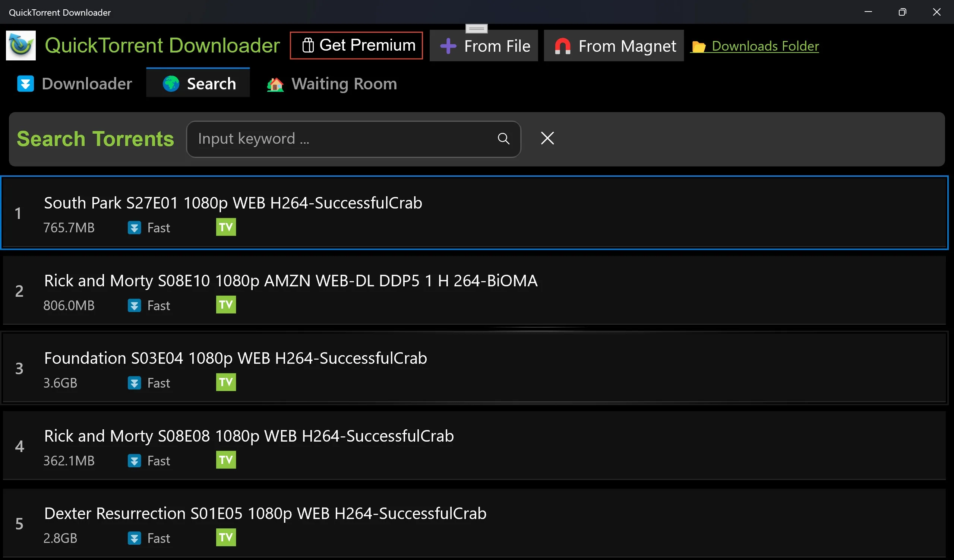Click the 765.7MB size text
Viewport: 954px width, 560px height.
tap(69, 228)
